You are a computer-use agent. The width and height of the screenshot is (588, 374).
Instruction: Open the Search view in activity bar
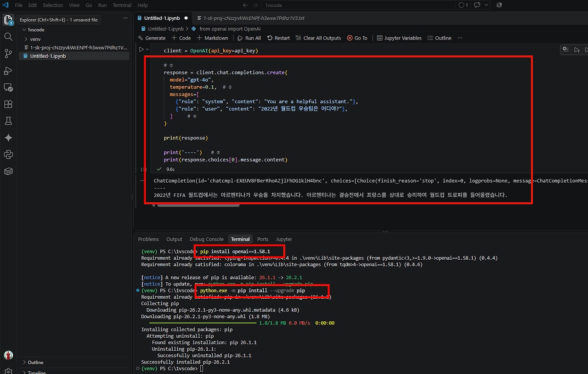coord(8,37)
